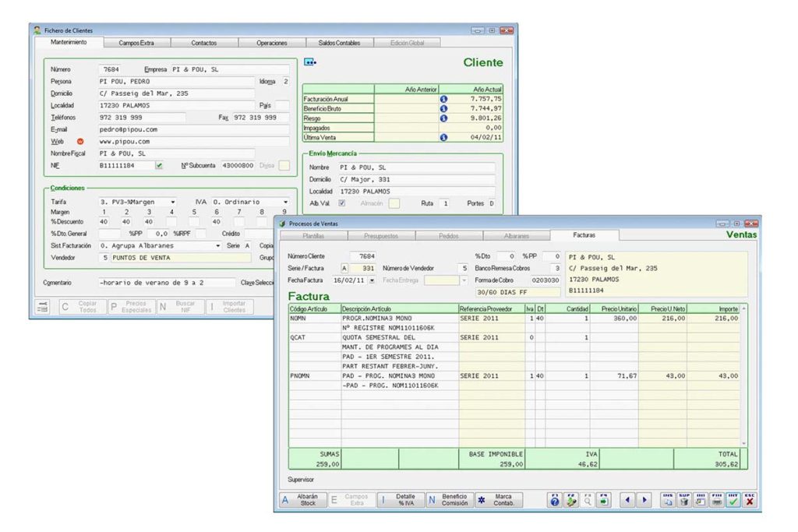Open the Sist. Facturación dropdown
The height and width of the screenshot is (532, 798).
coord(218,245)
